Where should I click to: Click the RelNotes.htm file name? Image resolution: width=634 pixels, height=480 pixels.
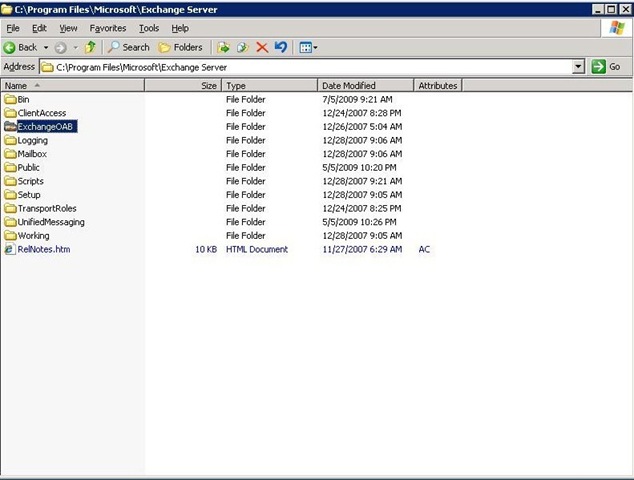pyautogui.click(x=44, y=250)
